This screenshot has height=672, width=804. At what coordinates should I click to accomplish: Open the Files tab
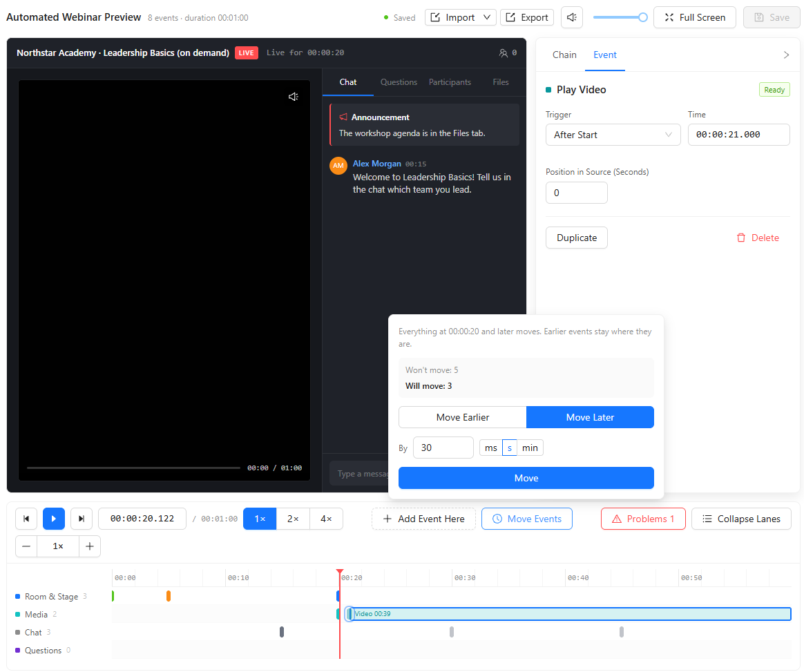[x=501, y=82]
